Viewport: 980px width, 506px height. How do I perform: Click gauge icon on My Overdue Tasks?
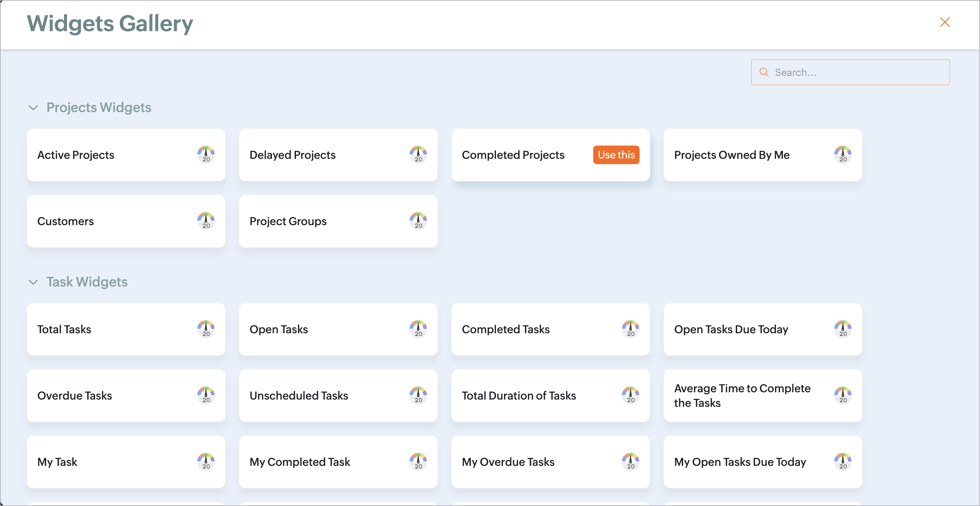630,462
